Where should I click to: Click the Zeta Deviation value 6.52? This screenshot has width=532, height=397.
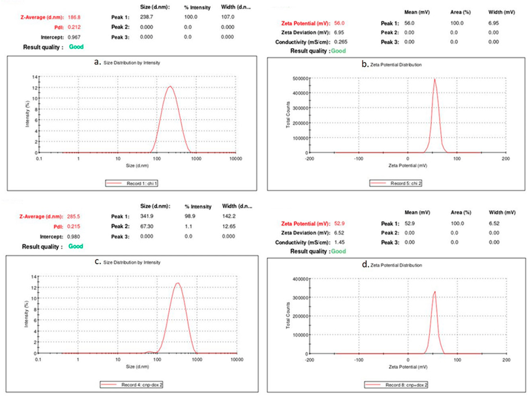[x=339, y=233]
